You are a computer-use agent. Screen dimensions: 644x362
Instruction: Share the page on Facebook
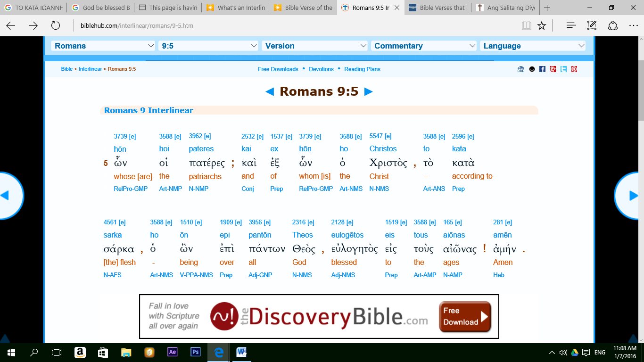[x=542, y=69]
